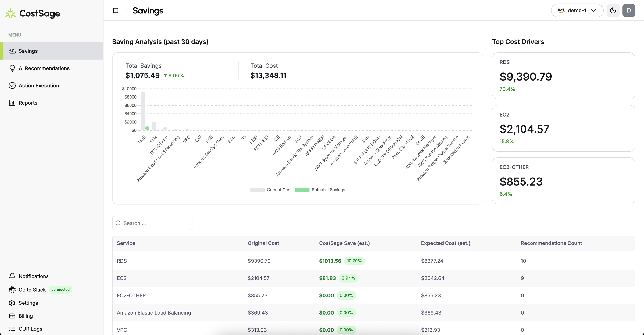The image size is (644, 335).
Task: Click the Reports chart icon
Action: tap(12, 103)
